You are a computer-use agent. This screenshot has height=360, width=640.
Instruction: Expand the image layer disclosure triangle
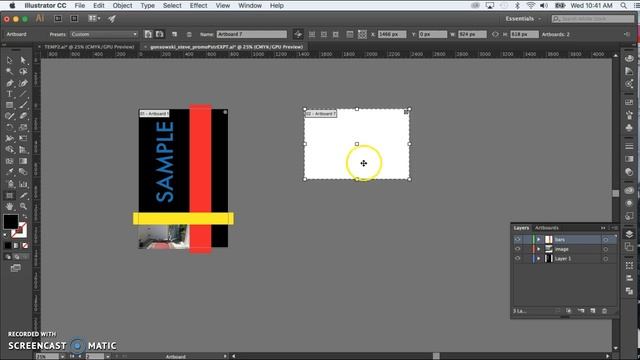539,249
